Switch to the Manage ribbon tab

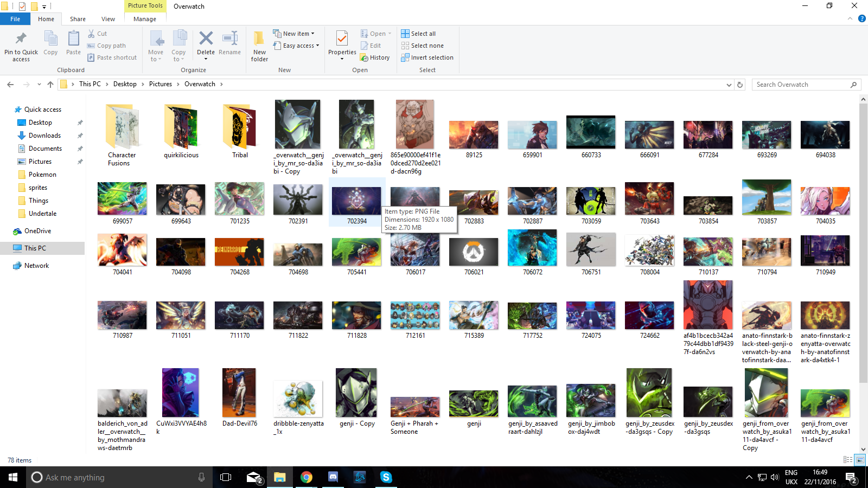(145, 19)
